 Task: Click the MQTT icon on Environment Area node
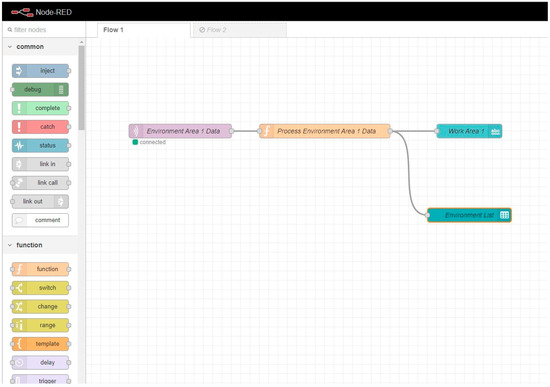click(x=136, y=131)
